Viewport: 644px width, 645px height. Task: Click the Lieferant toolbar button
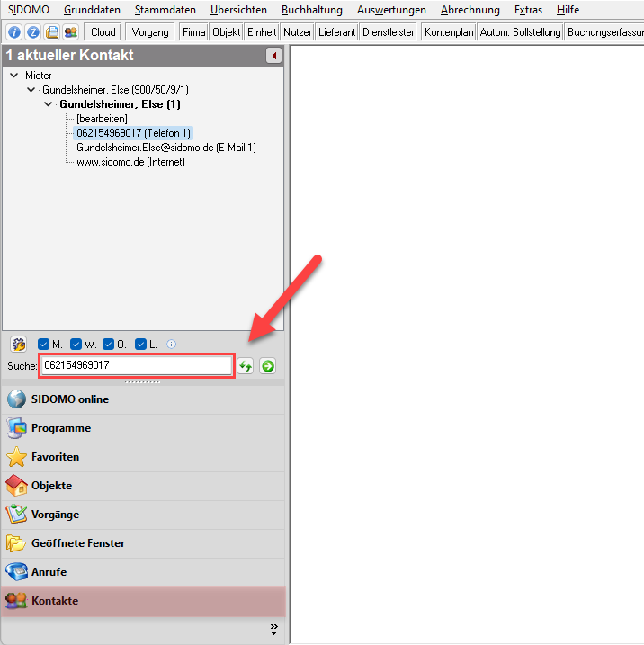336,32
